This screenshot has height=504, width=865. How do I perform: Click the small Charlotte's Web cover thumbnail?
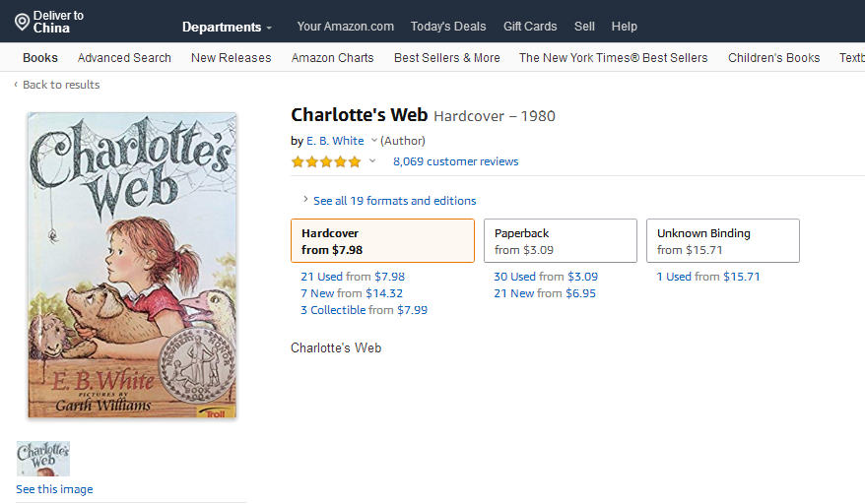coord(43,459)
